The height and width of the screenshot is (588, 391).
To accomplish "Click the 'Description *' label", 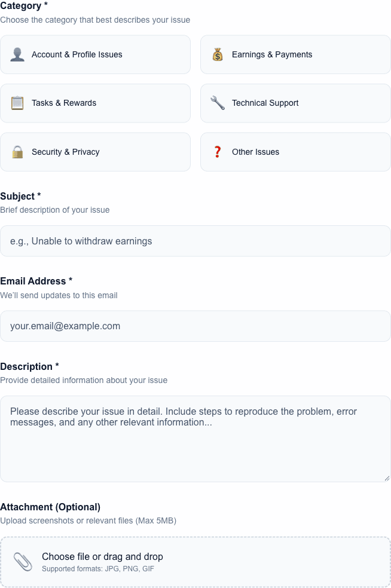I will (30, 366).
